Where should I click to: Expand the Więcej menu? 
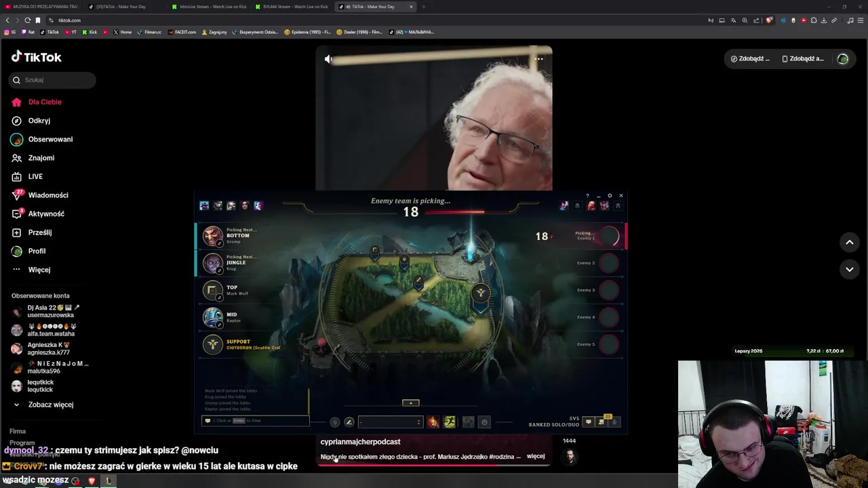[31, 270]
